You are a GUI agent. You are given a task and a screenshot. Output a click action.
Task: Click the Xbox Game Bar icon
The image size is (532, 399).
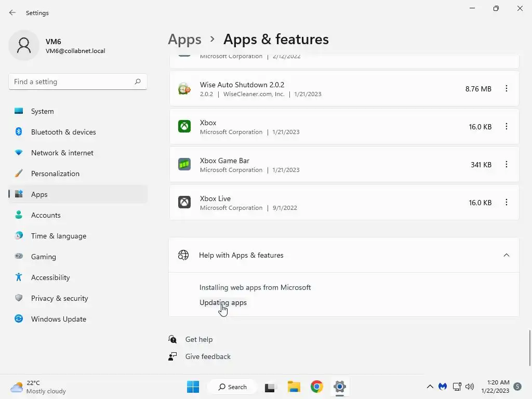pos(184,164)
